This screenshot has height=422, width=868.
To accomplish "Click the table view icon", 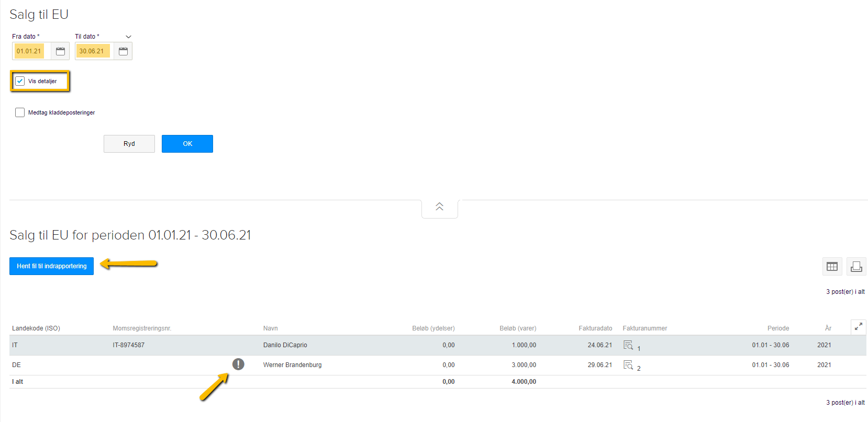I will (x=832, y=267).
